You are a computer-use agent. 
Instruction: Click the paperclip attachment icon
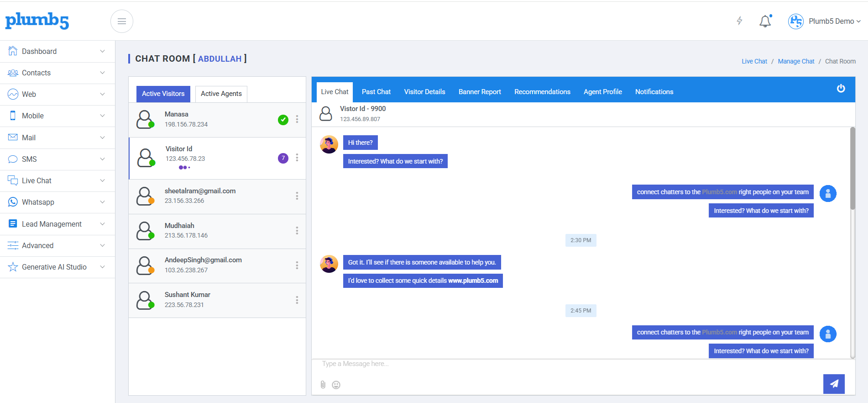click(x=323, y=385)
